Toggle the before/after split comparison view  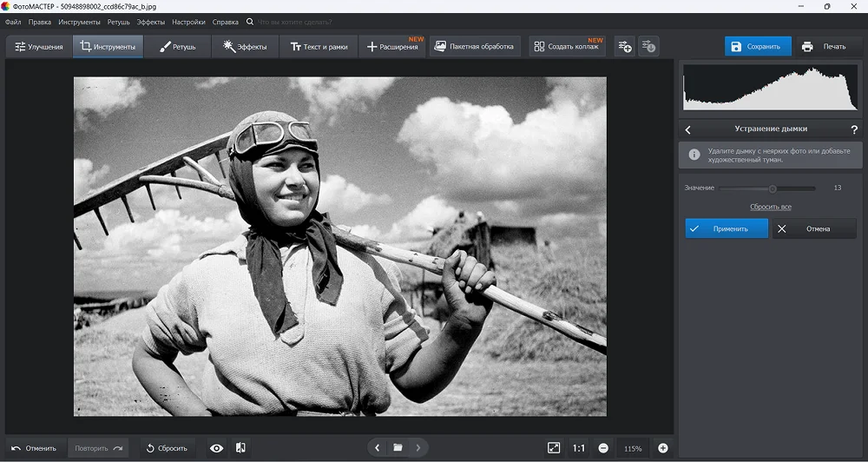pos(240,448)
